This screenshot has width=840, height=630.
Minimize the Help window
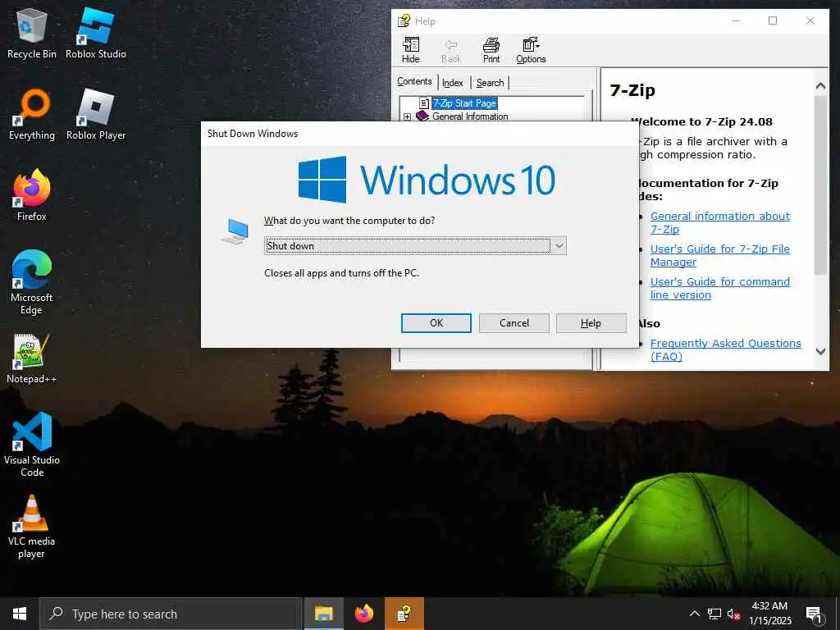click(736, 21)
